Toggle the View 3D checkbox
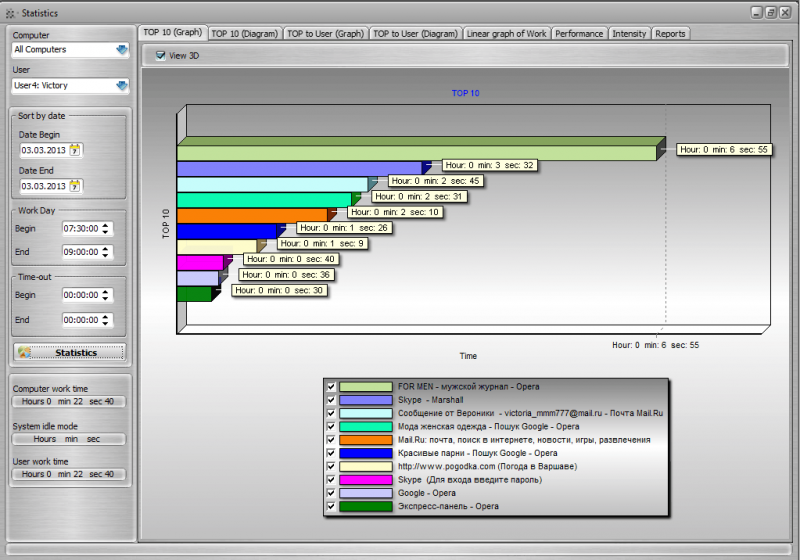 (x=161, y=56)
